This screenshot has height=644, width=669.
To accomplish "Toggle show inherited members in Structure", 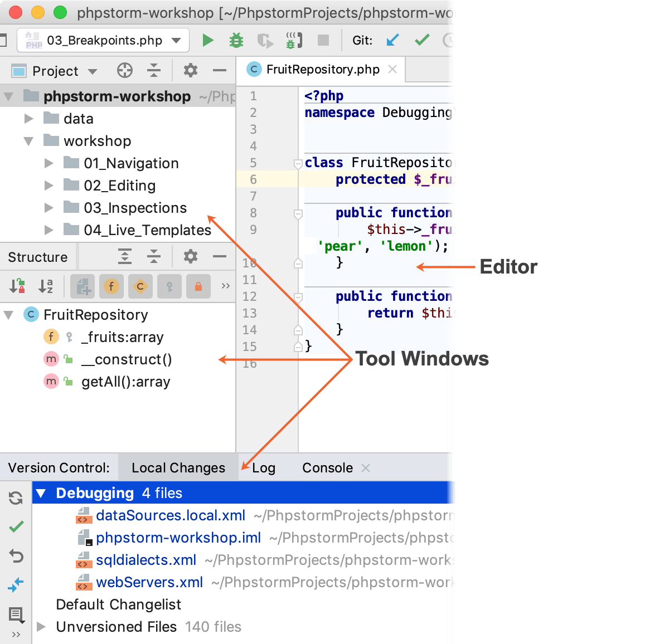I will (83, 286).
